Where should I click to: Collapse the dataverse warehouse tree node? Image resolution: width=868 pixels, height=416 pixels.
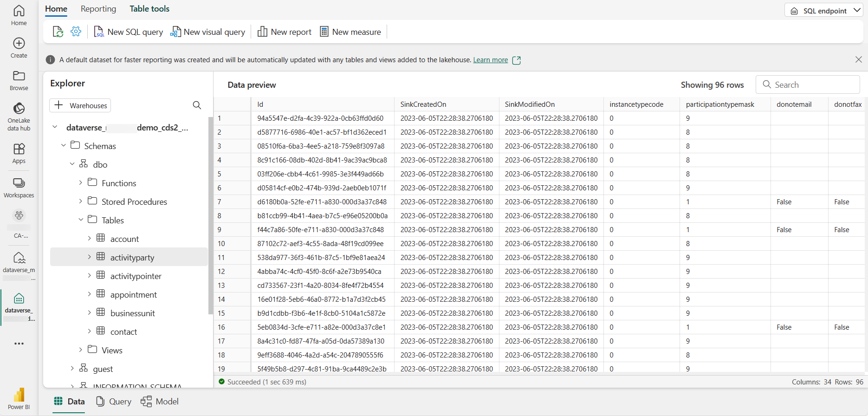click(55, 127)
